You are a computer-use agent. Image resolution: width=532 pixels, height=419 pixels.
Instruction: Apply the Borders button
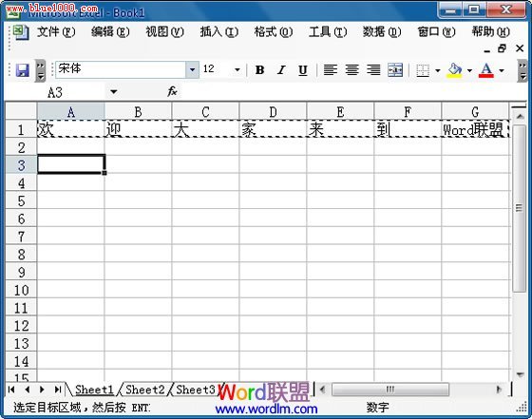point(423,70)
